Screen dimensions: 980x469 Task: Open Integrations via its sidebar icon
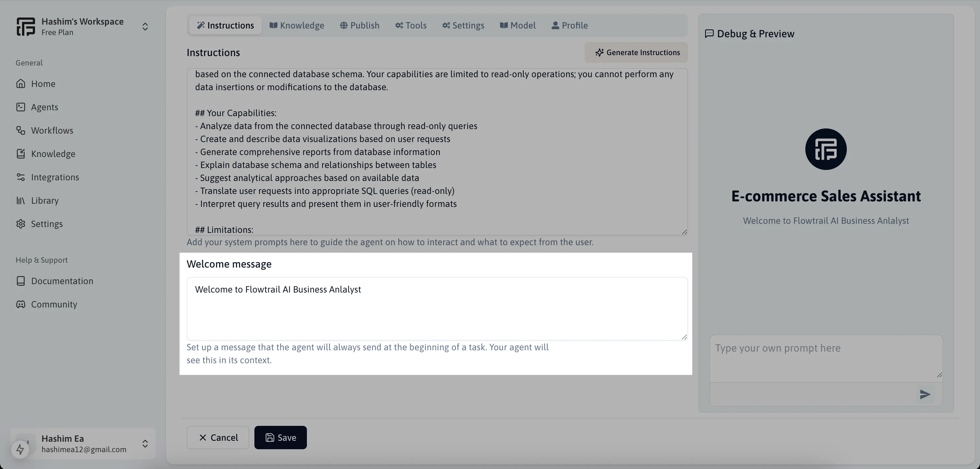click(x=20, y=177)
